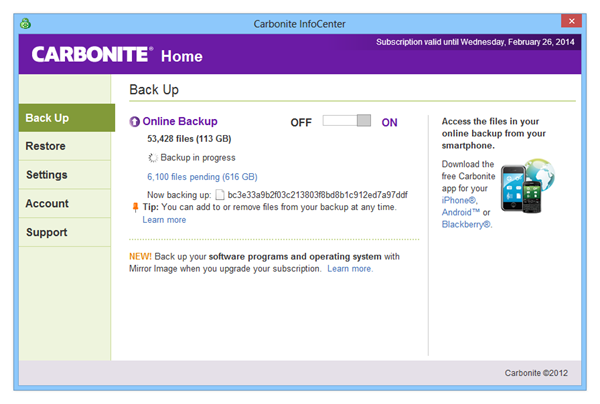Click the Backup in progress status text
Viewport: 600px width, 404px height.
point(198,158)
